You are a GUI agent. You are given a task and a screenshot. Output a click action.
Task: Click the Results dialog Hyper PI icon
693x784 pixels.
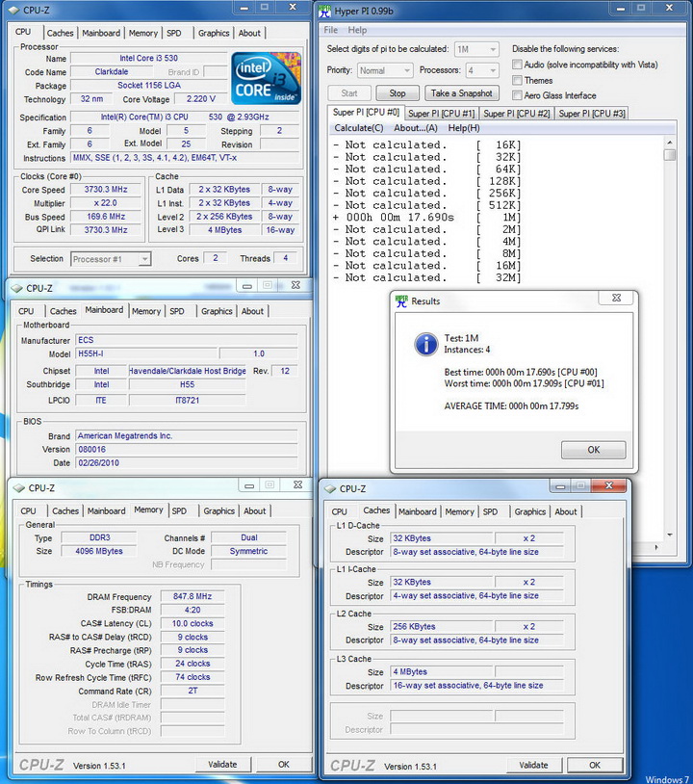401,301
